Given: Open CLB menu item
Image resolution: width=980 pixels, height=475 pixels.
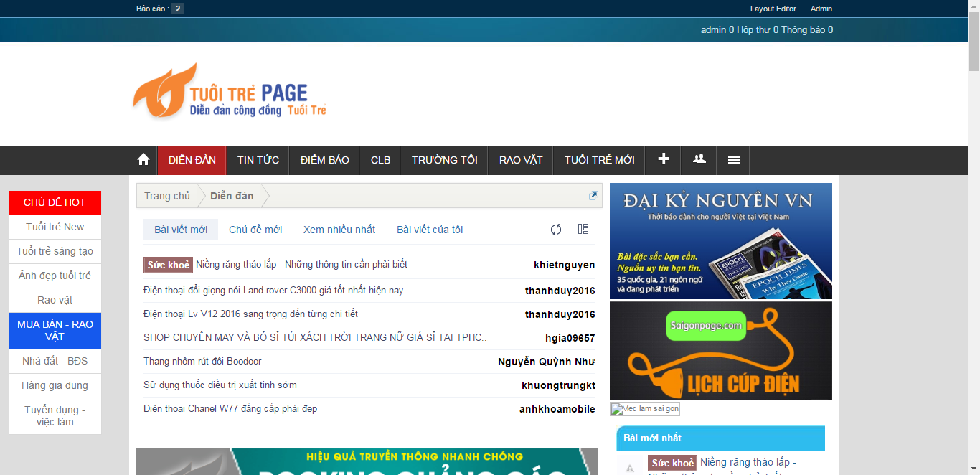Looking at the screenshot, I should (x=380, y=160).
